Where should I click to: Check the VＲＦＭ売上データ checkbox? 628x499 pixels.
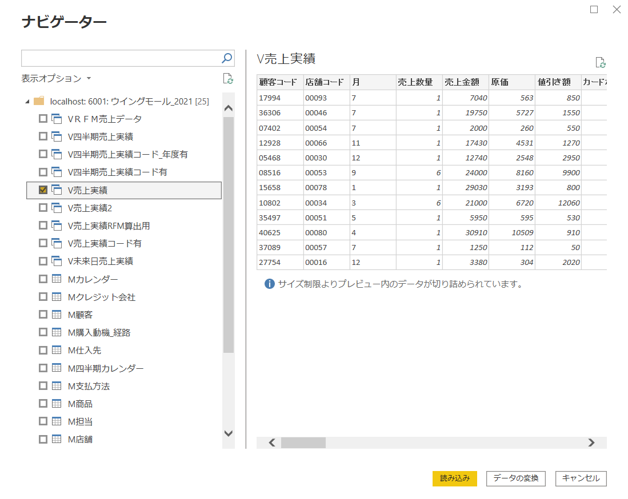pyautogui.click(x=43, y=119)
